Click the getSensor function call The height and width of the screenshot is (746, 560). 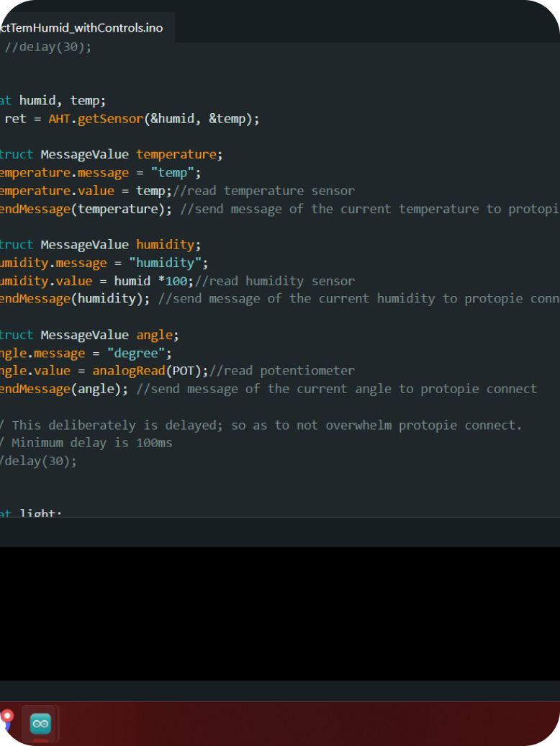(x=111, y=119)
